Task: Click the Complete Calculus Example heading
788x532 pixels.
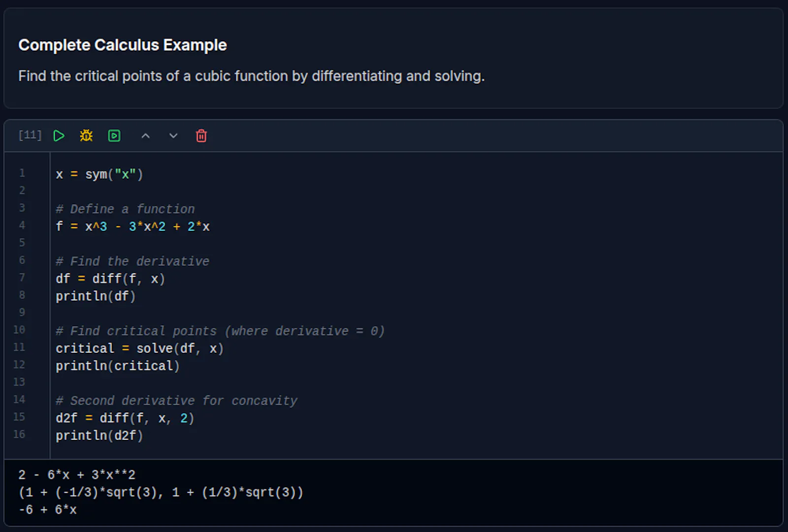Action: (123, 45)
